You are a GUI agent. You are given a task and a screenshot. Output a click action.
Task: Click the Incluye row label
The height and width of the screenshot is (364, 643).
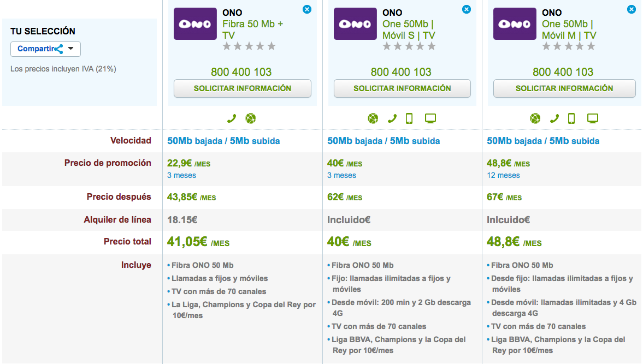[x=135, y=265]
